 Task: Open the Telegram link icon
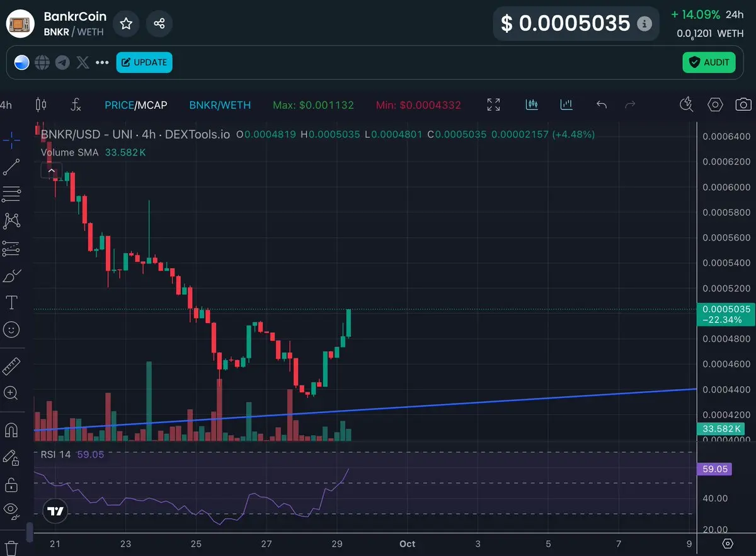pos(62,62)
